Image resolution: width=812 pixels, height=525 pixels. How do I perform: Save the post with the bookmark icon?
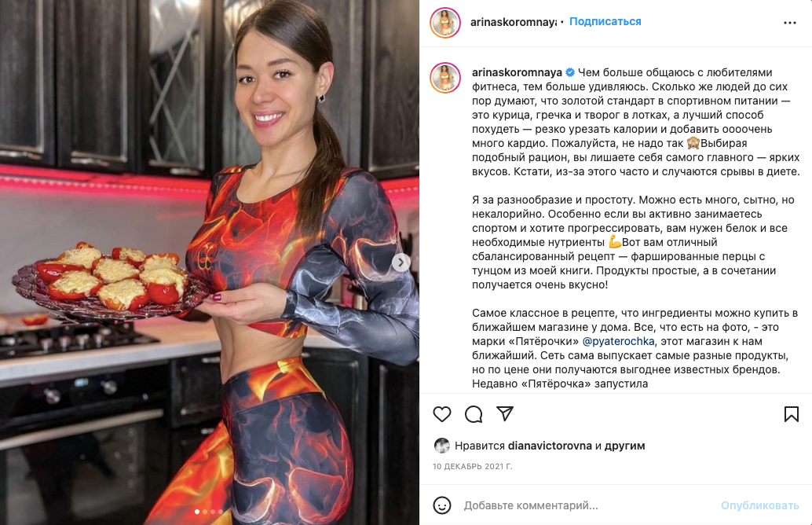click(x=791, y=414)
